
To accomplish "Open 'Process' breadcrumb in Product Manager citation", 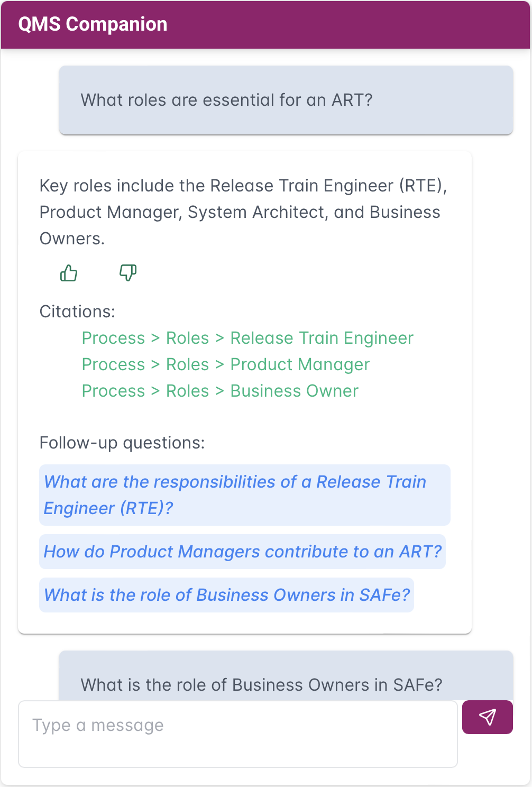I will [x=113, y=364].
